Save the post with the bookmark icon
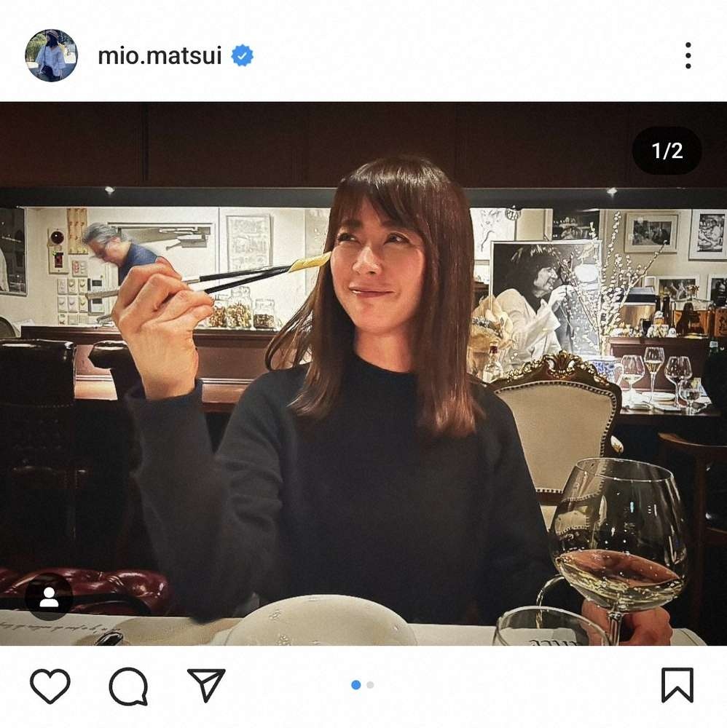Viewport: 727px width, 728px height. (677, 685)
